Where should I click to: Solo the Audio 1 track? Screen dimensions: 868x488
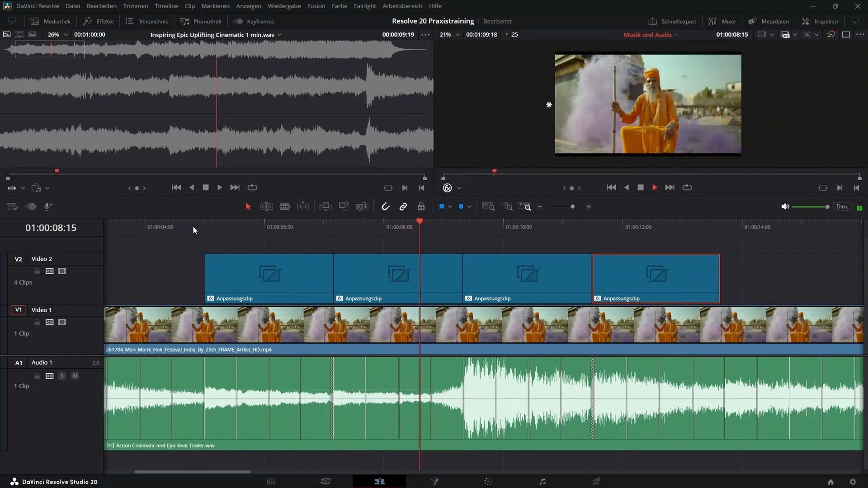pos(62,376)
